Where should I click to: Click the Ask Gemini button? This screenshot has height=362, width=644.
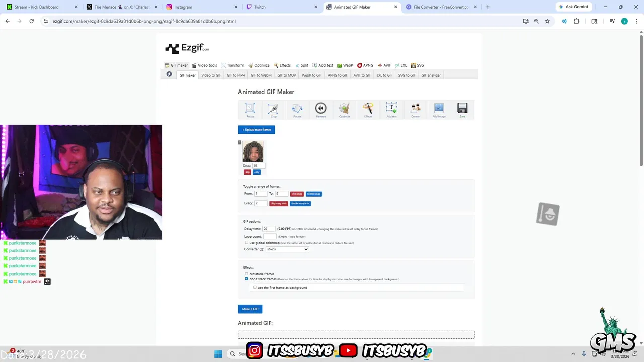coord(573,7)
